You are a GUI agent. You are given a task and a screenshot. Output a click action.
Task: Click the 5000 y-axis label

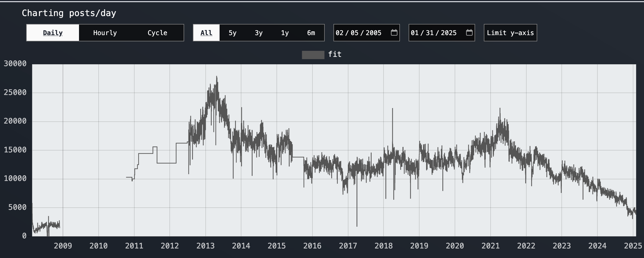click(17, 207)
